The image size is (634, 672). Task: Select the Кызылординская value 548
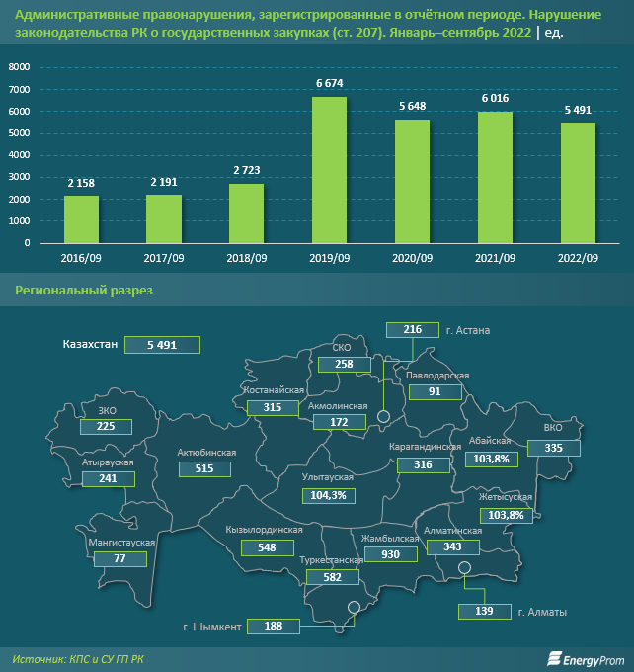tap(268, 547)
